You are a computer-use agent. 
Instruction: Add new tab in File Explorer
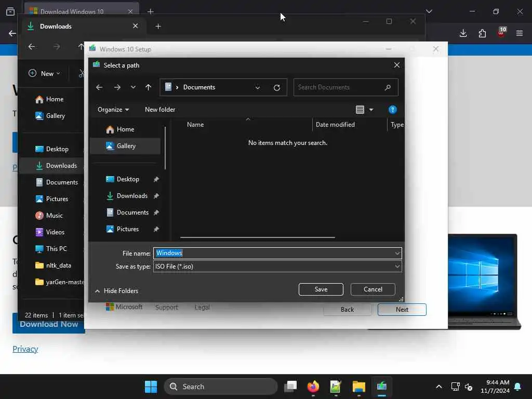tap(158, 26)
